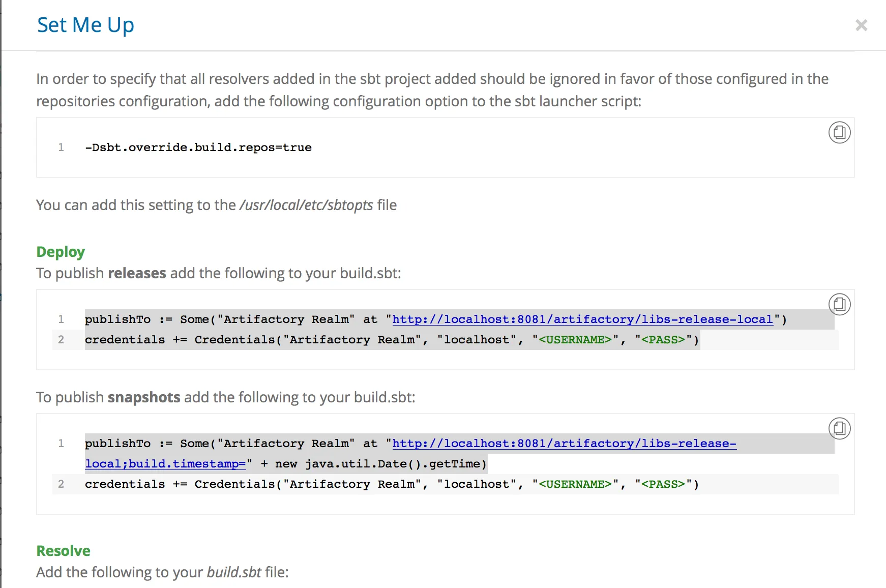Click the Deploy section heading
The width and height of the screenshot is (886, 588).
coord(61,252)
